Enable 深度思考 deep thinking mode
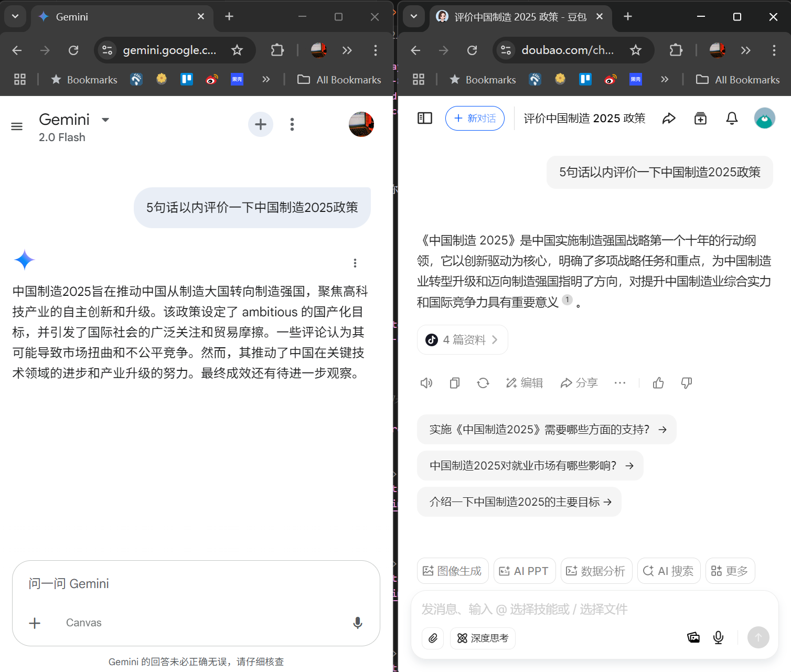The height and width of the screenshot is (672, 791). (482, 638)
